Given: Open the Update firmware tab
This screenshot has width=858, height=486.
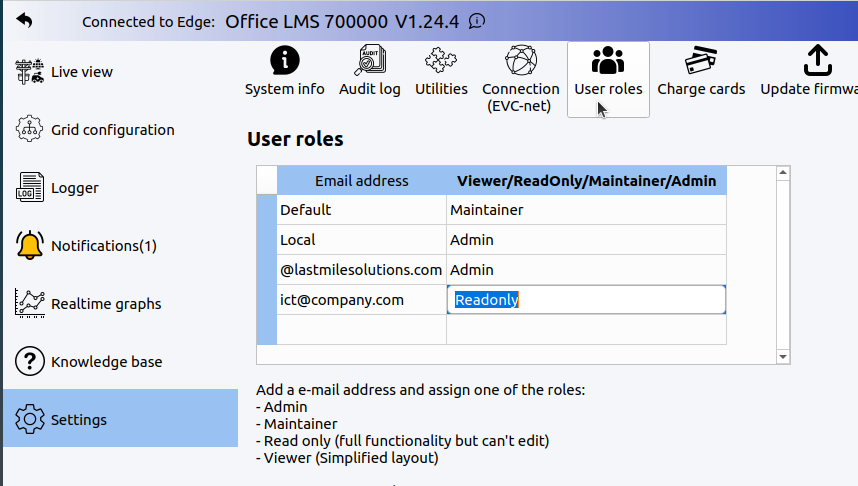Looking at the screenshot, I should pyautogui.click(x=809, y=72).
